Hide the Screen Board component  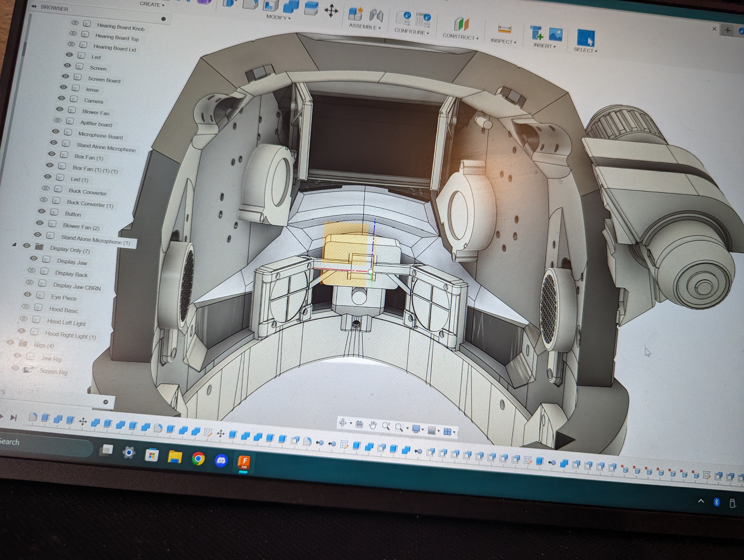(x=65, y=76)
